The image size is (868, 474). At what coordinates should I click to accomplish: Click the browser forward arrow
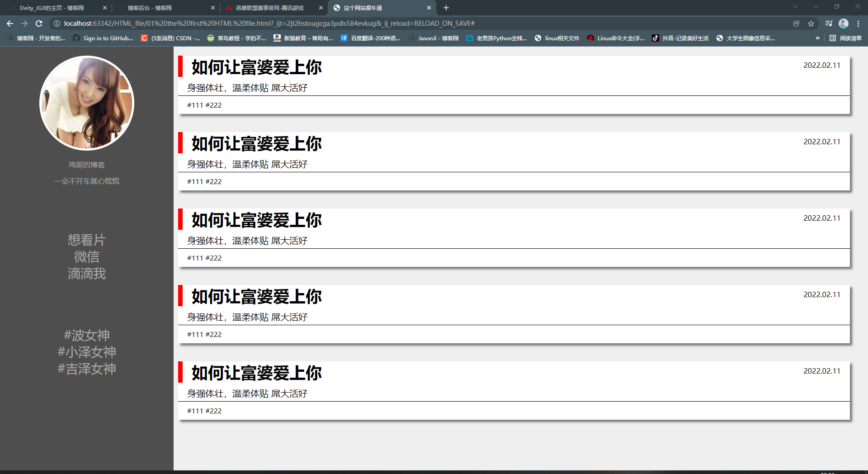tap(24, 24)
